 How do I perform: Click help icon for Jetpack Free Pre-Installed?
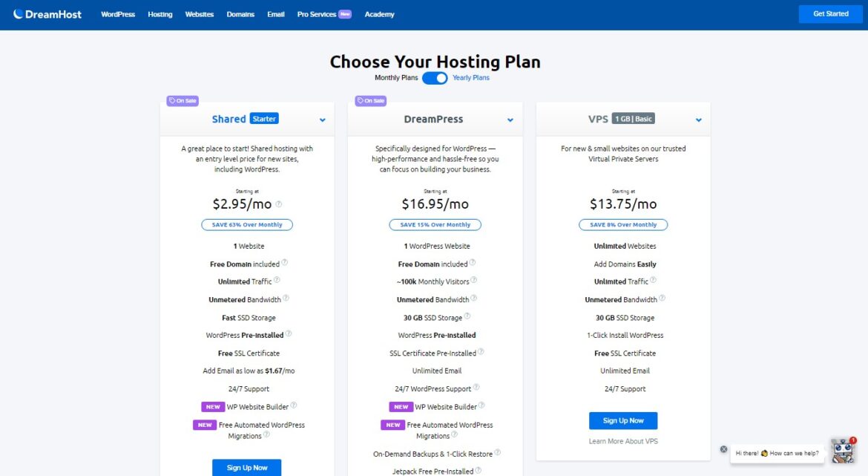pyautogui.click(x=479, y=470)
